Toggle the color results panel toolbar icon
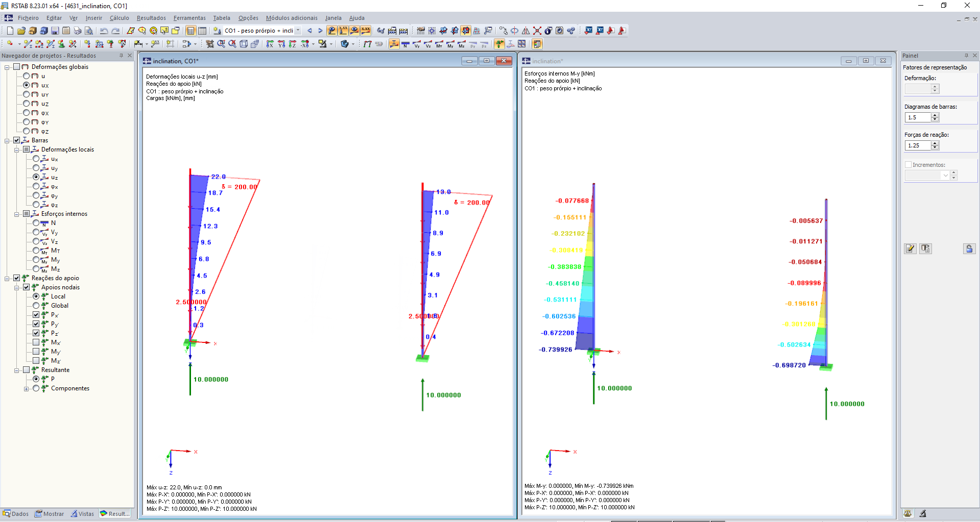The image size is (980, 522). coord(537,44)
